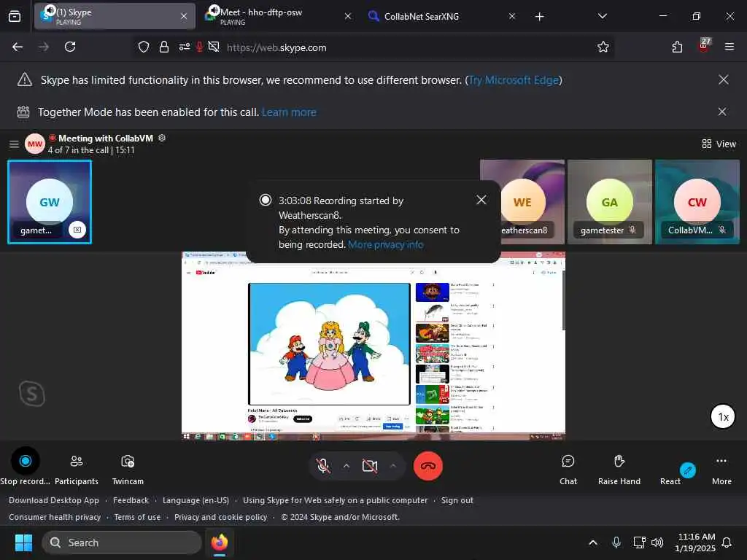
Task: Open meeting settings gear icon
Action: click(162, 138)
